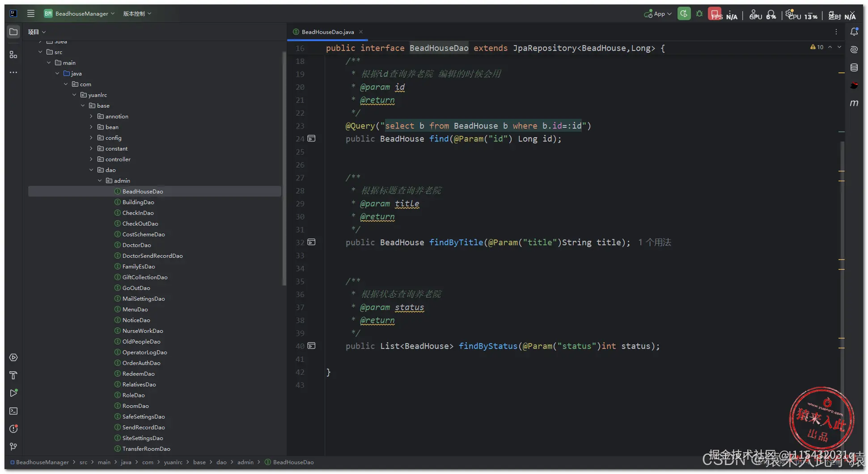868x474 pixels.
Task: Open the Notifications bell panel
Action: click(x=854, y=32)
